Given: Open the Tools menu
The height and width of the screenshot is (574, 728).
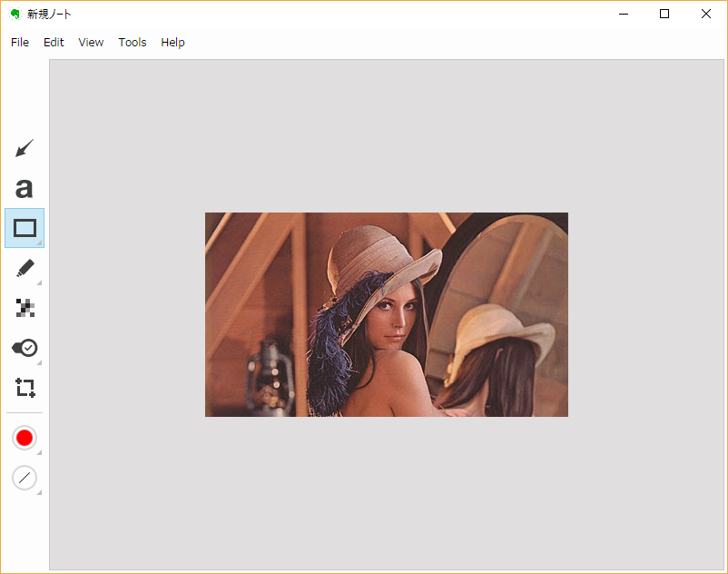Looking at the screenshot, I should click(x=133, y=43).
